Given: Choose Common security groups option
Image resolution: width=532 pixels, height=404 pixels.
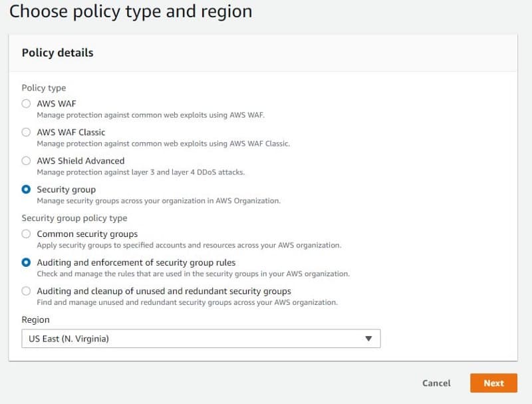Looking at the screenshot, I should (26, 234).
